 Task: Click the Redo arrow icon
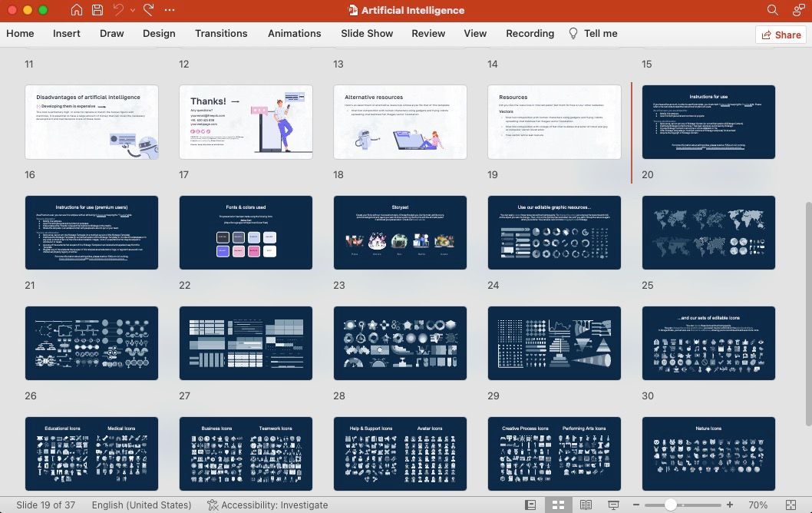pyautogui.click(x=148, y=10)
